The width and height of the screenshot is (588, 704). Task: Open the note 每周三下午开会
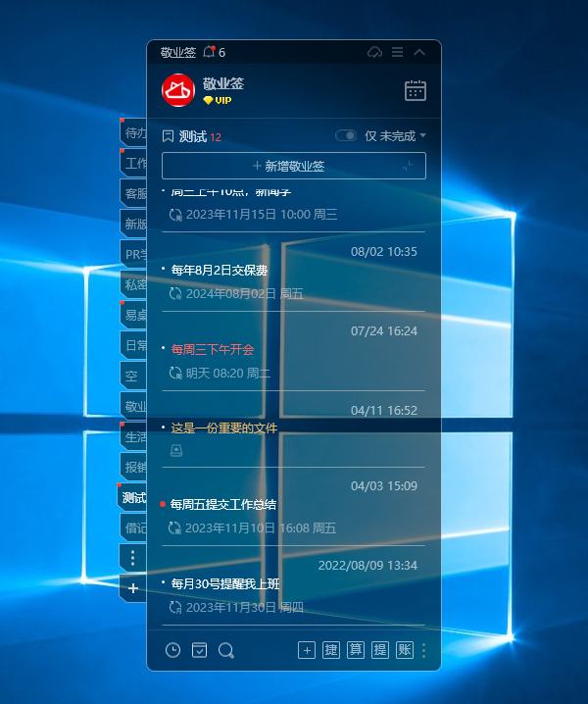[x=213, y=349]
